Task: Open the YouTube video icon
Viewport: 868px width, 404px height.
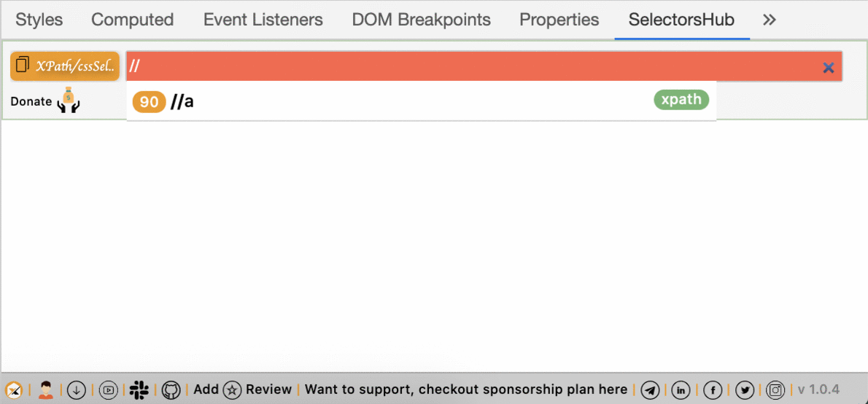Action: [108, 390]
